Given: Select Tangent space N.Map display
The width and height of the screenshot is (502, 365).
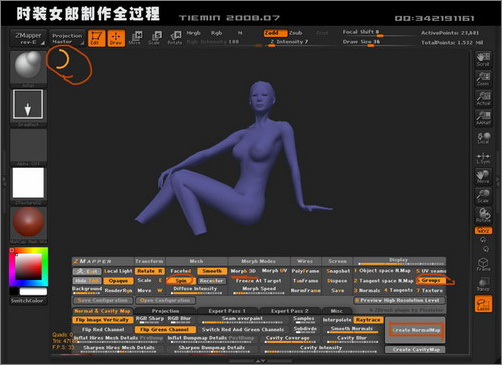Looking at the screenshot, I should point(384,281).
